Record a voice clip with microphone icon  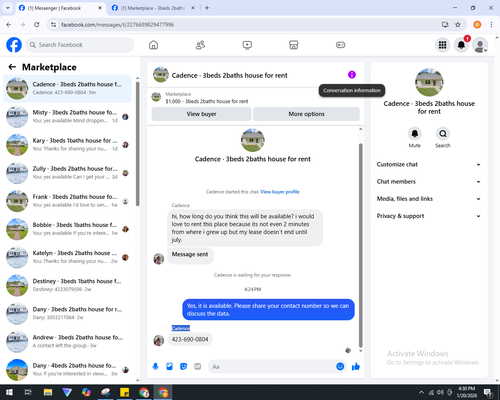155,367
